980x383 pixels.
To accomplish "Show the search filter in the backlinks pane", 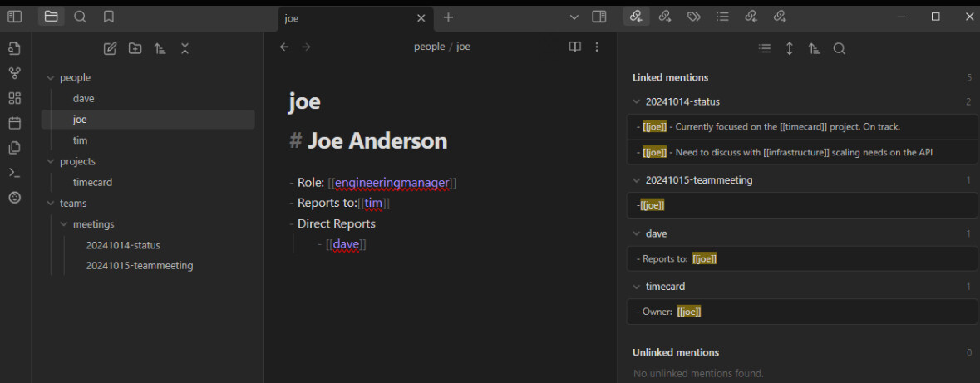I will point(839,49).
